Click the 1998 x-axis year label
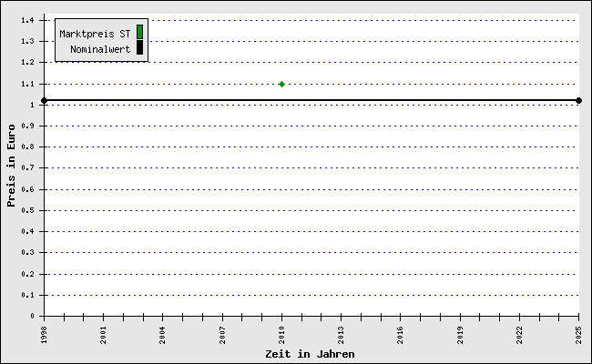Image resolution: width=592 pixels, height=364 pixels. pyautogui.click(x=45, y=335)
